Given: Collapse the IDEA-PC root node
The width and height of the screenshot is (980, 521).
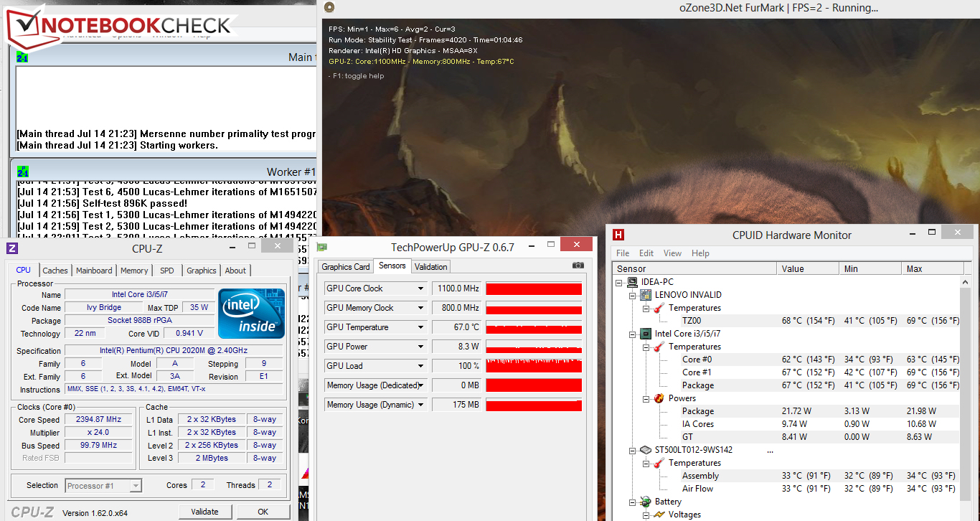Looking at the screenshot, I should point(620,282).
